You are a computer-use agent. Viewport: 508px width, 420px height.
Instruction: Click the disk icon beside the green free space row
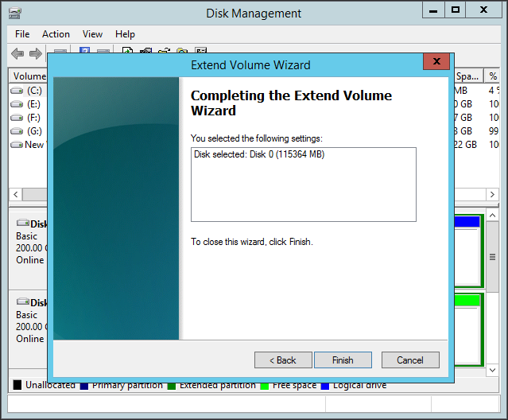pos(23,301)
